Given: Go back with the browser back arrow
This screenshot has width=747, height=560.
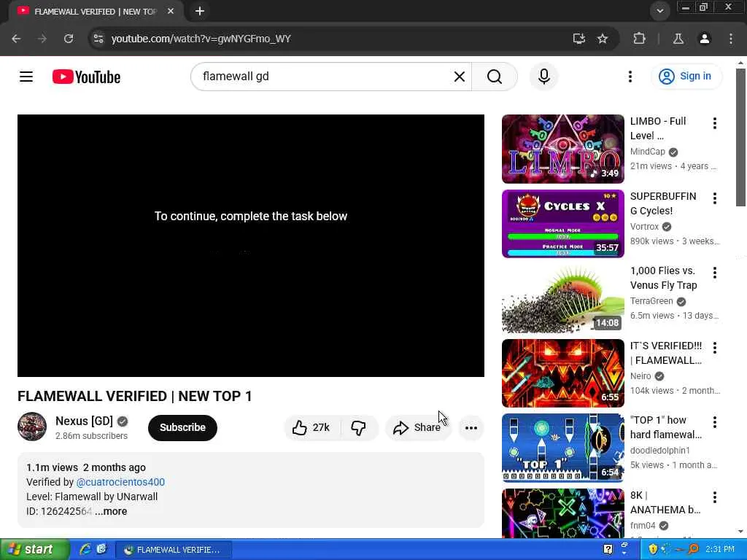Looking at the screenshot, I should pyautogui.click(x=16, y=39).
